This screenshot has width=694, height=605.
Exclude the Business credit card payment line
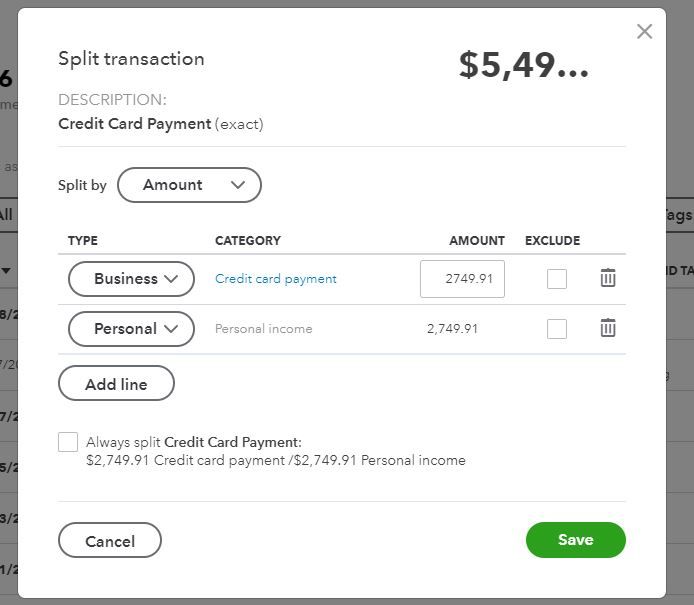(557, 279)
